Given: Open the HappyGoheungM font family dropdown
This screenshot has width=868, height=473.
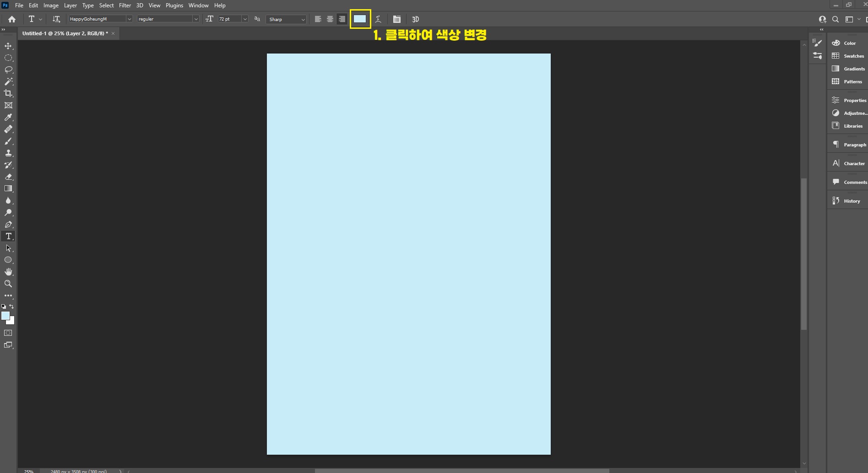Looking at the screenshot, I should (129, 19).
